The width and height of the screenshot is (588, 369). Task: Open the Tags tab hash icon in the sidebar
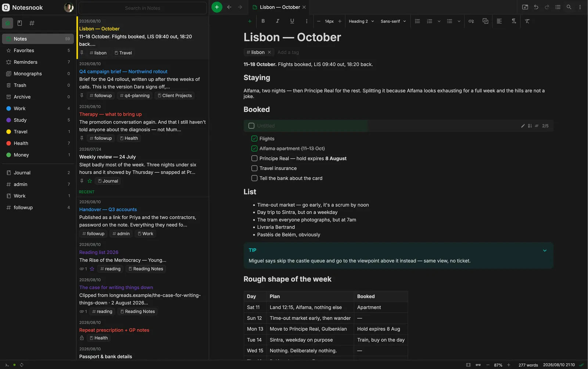pyautogui.click(x=32, y=23)
